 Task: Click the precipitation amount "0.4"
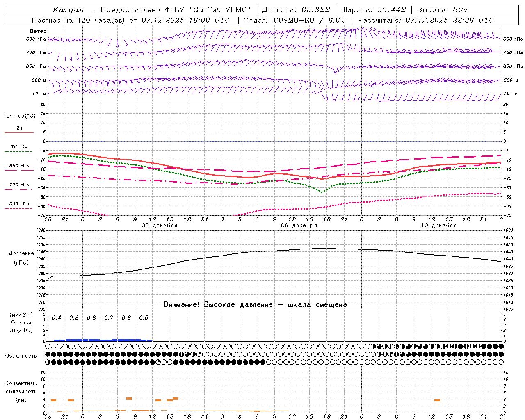[x=57, y=318]
